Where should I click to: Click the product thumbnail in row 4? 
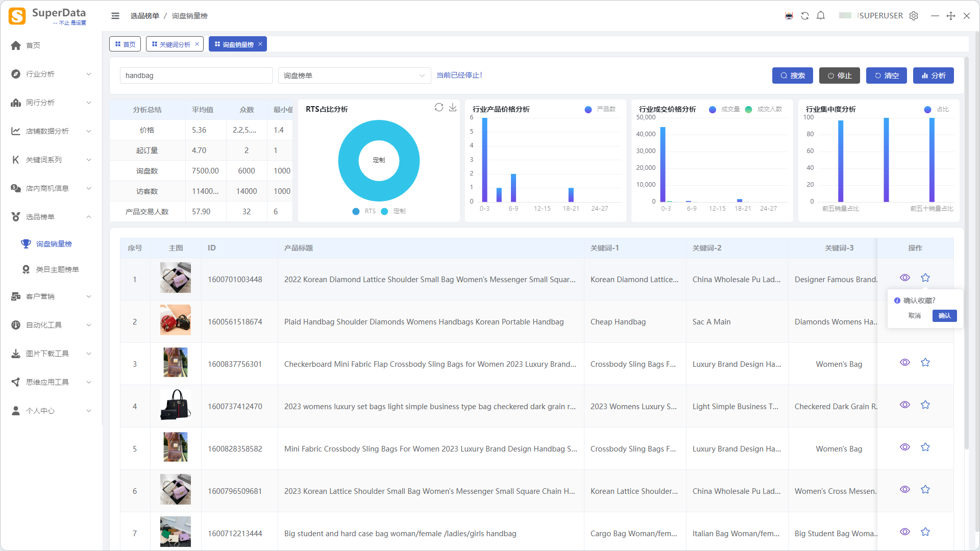coord(176,405)
